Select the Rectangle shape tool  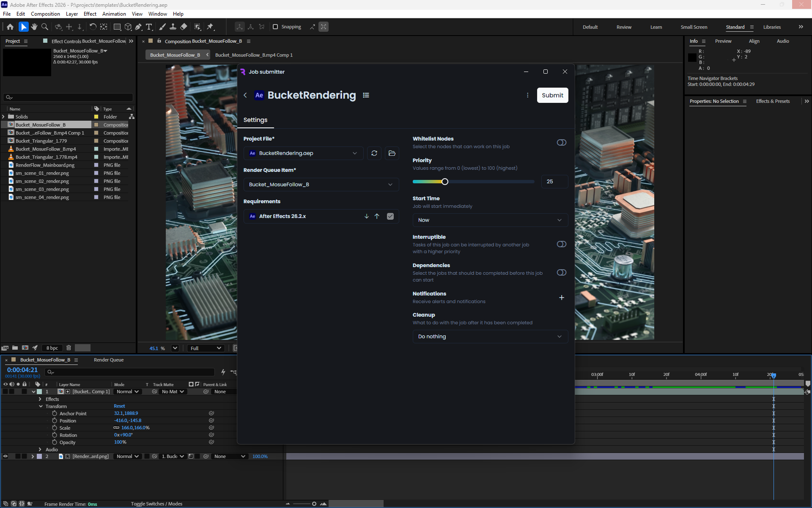pyautogui.click(x=117, y=27)
